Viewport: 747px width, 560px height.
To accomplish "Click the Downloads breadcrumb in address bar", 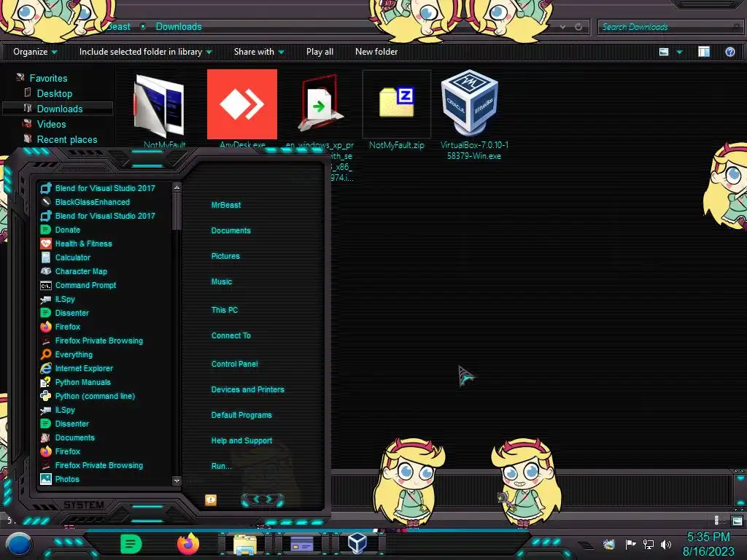I will pos(179,27).
